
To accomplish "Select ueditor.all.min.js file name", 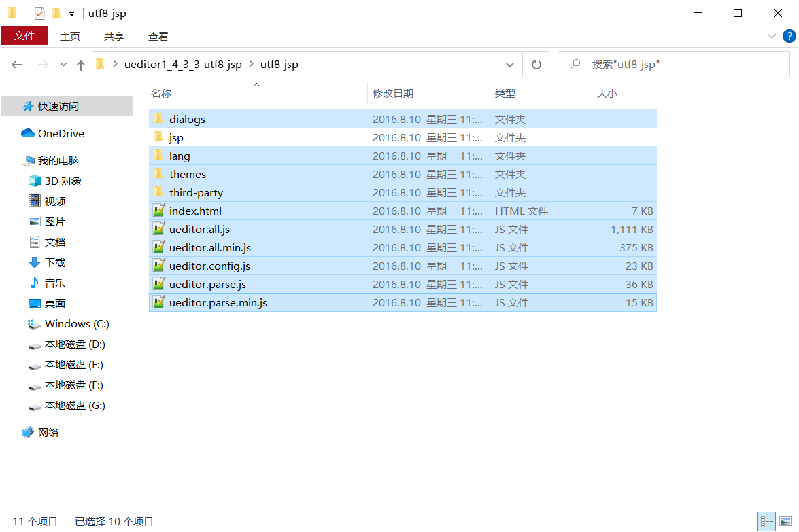I will click(210, 247).
